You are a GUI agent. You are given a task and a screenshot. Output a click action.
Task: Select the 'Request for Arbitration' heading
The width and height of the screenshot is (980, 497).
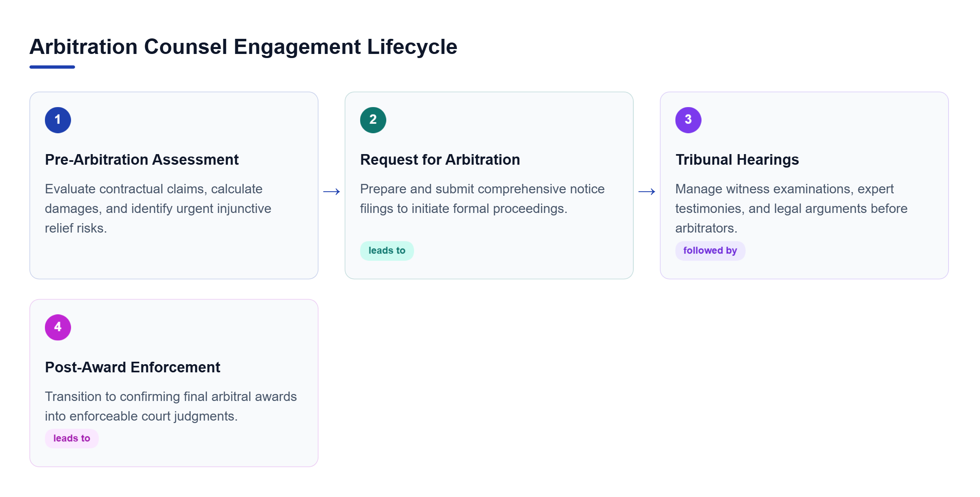(x=440, y=159)
